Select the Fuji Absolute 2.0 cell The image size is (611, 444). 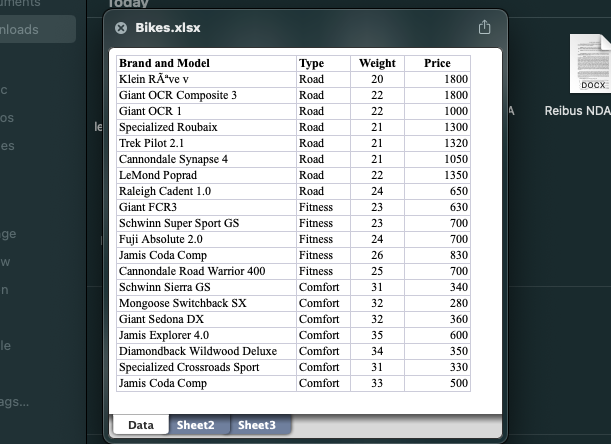[x=207, y=239]
